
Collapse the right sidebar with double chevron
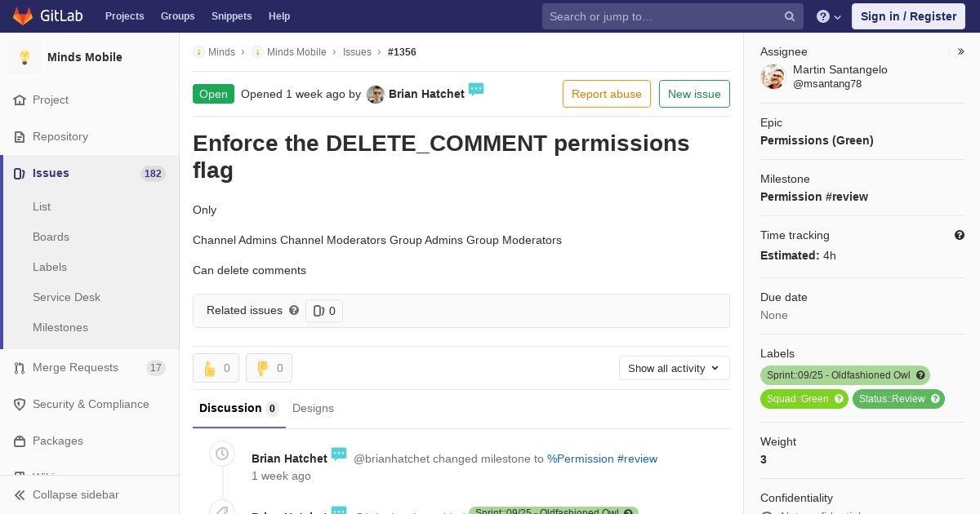[x=961, y=51]
